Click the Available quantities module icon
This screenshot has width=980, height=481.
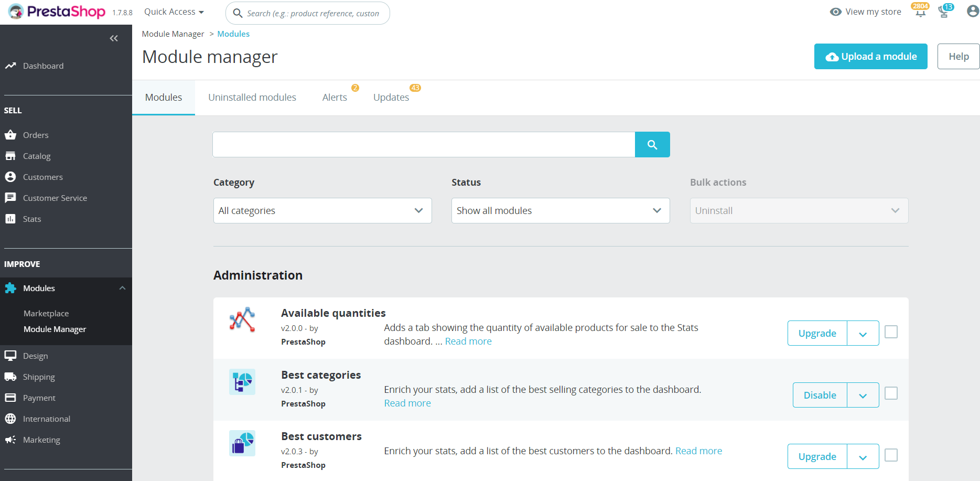tap(242, 320)
